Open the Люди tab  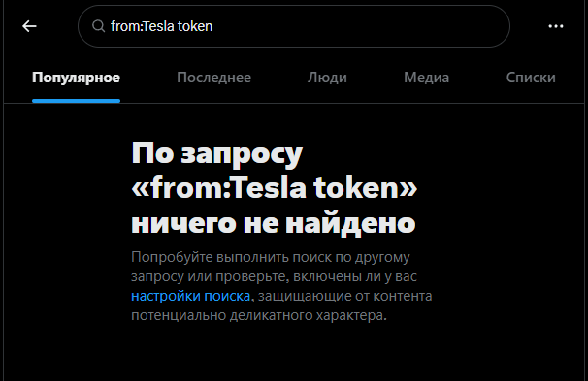[x=327, y=78]
